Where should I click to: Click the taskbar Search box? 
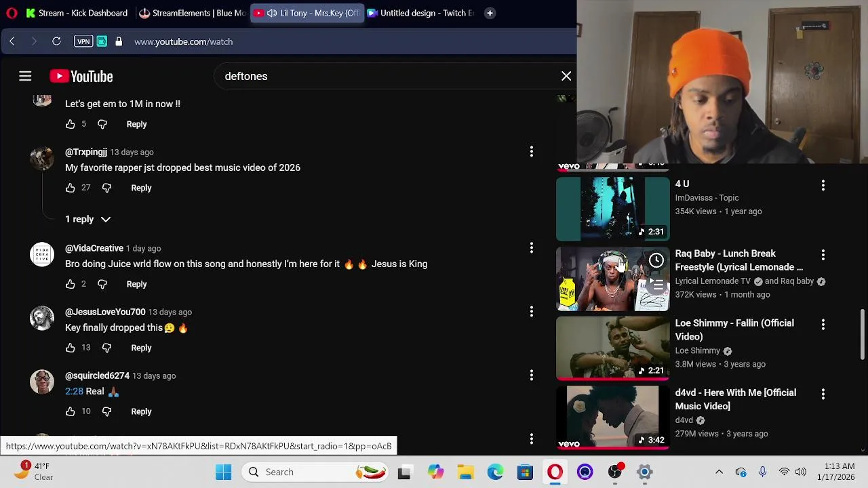(315, 472)
